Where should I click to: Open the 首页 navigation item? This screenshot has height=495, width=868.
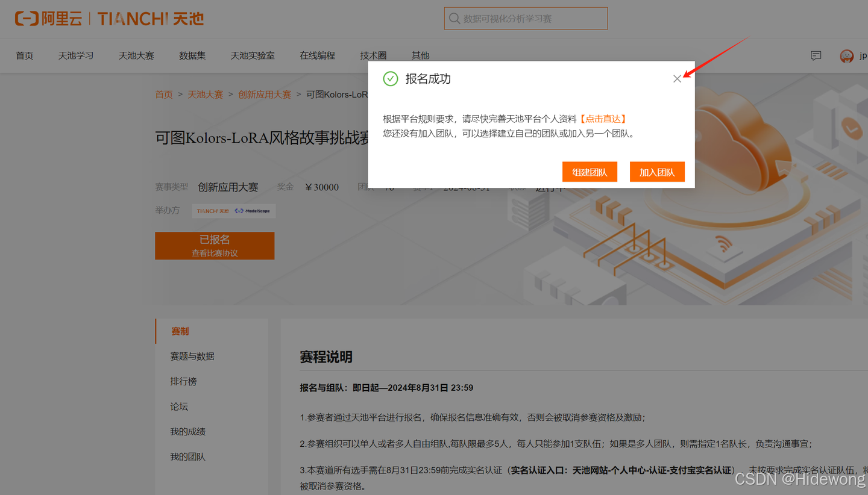pyautogui.click(x=25, y=55)
